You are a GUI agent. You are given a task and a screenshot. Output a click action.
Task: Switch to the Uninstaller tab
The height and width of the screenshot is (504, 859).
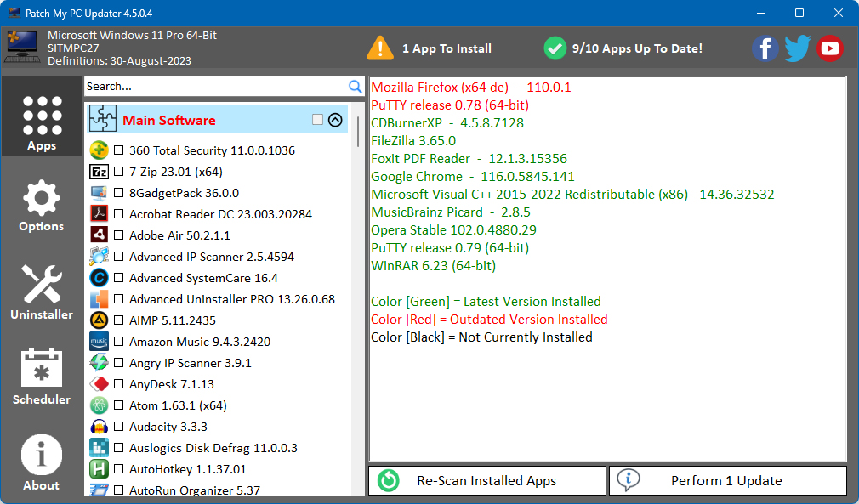point(42,292)
